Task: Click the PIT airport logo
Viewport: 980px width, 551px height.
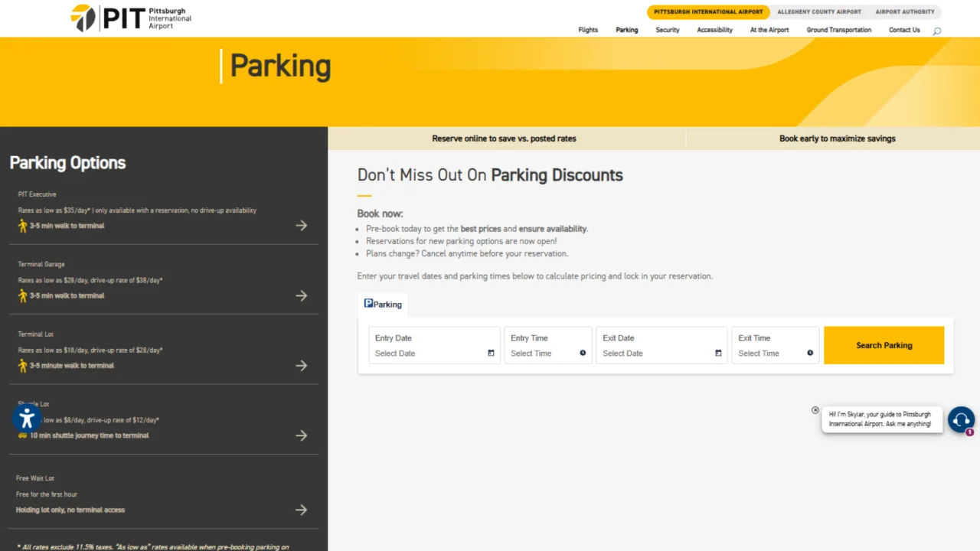Action: (x=131, y=18)
